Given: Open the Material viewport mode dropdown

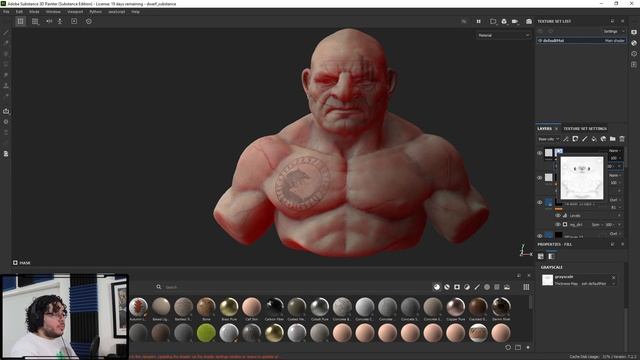Looking at the screenshot, I should pyautogui.click(x=503, y=36).
